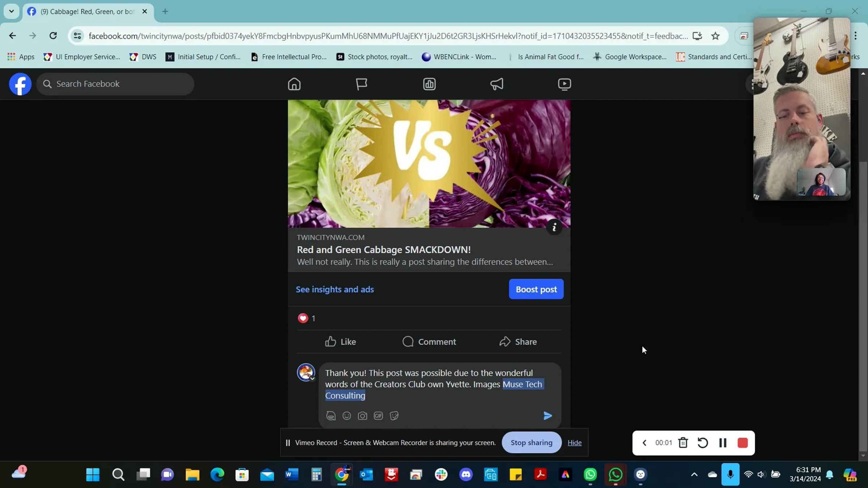Image resolution: width=868 pixels, height=488 pixels.
Task: Click the link info icon on cabbage image
Action: tap(554, 227)
